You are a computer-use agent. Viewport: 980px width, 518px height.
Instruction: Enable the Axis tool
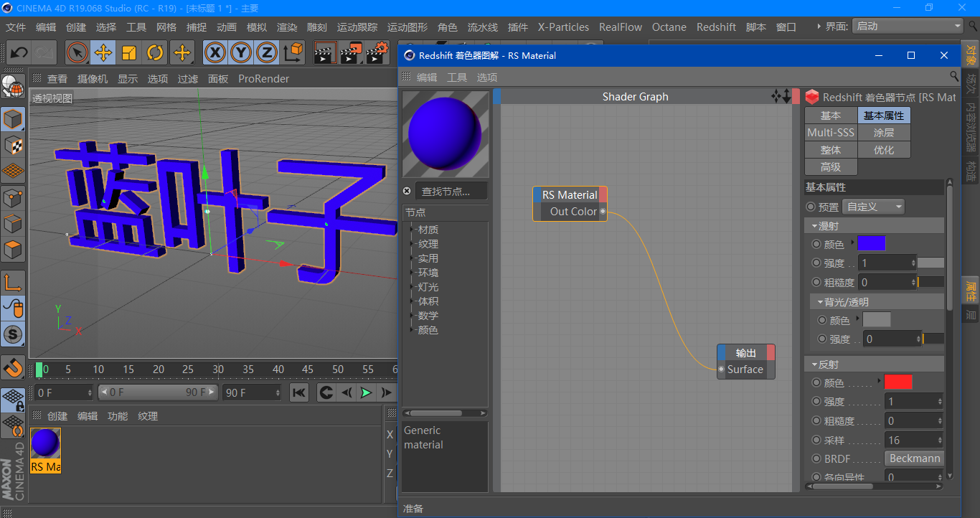[x=13, y=283]
